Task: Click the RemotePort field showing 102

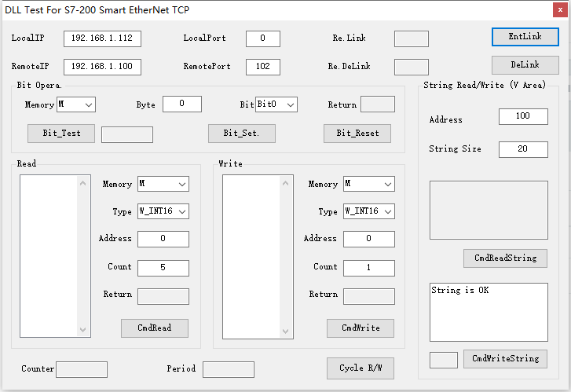Action: click(262, 67)
